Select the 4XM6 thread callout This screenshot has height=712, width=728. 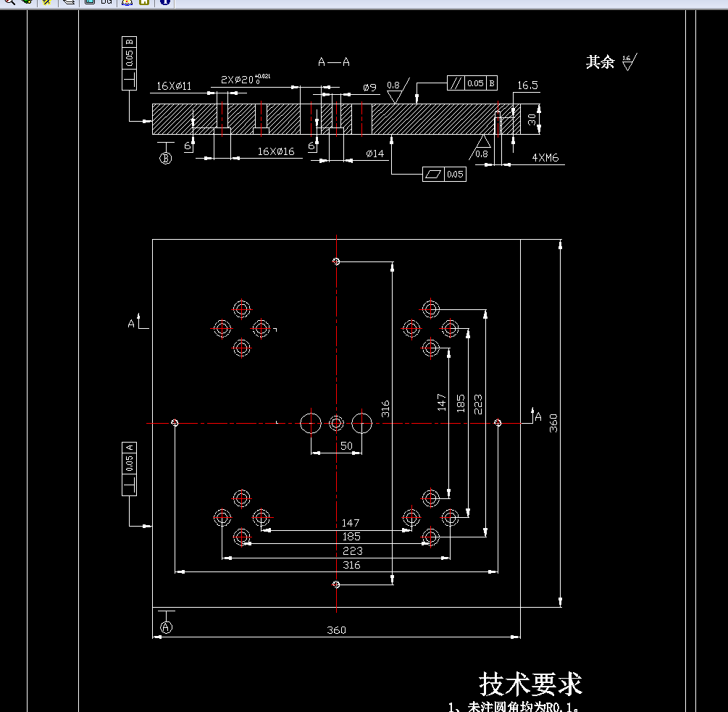pyautogui.click(x=545, y=158)
